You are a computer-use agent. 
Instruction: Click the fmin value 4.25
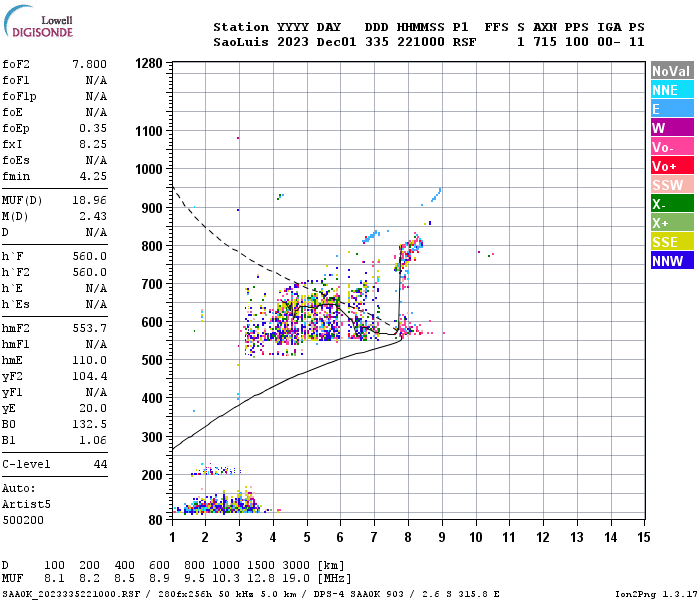coord(93,176)
